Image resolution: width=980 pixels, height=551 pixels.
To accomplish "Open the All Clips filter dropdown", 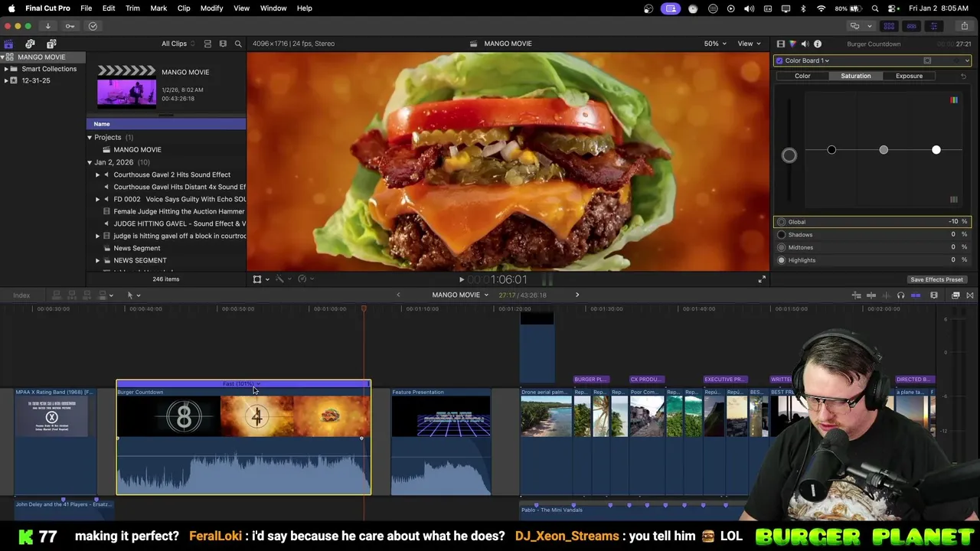I will (x=178, y=44).
